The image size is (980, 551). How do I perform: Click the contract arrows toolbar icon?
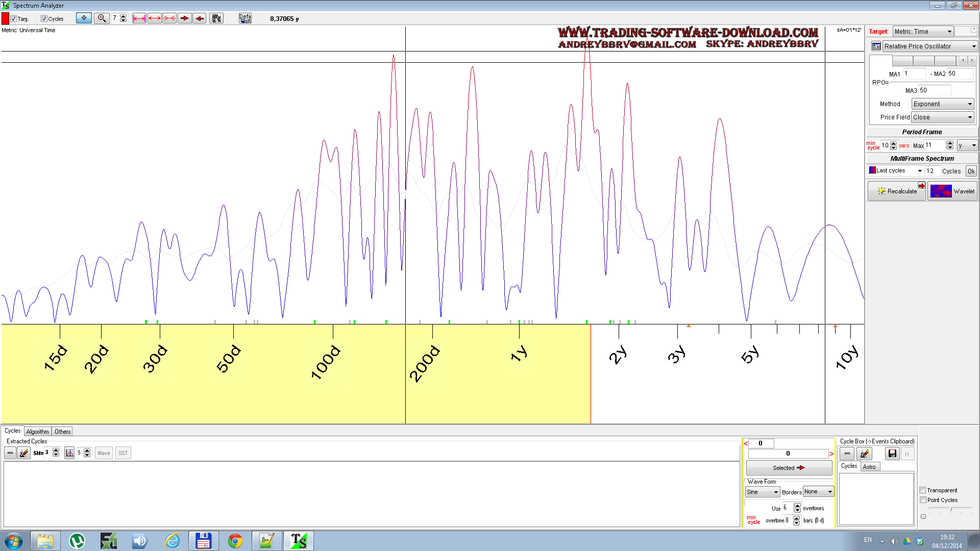[169, 18]
